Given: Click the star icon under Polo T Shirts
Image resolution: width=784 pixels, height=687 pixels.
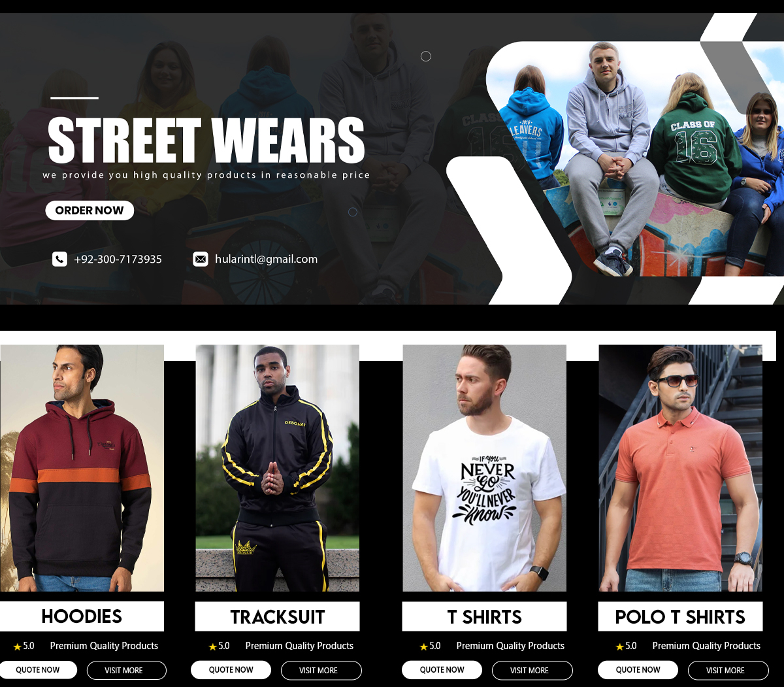Looking at the screenshot, I should (619, 646).
